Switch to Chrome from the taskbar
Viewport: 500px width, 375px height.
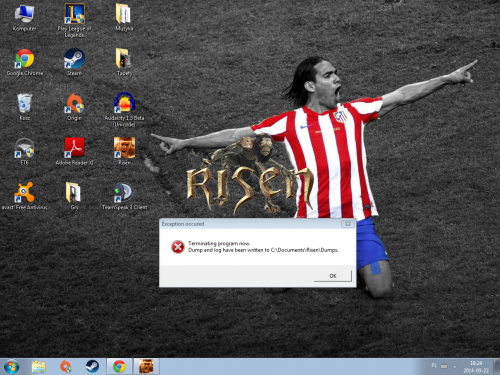coord(119,367)
